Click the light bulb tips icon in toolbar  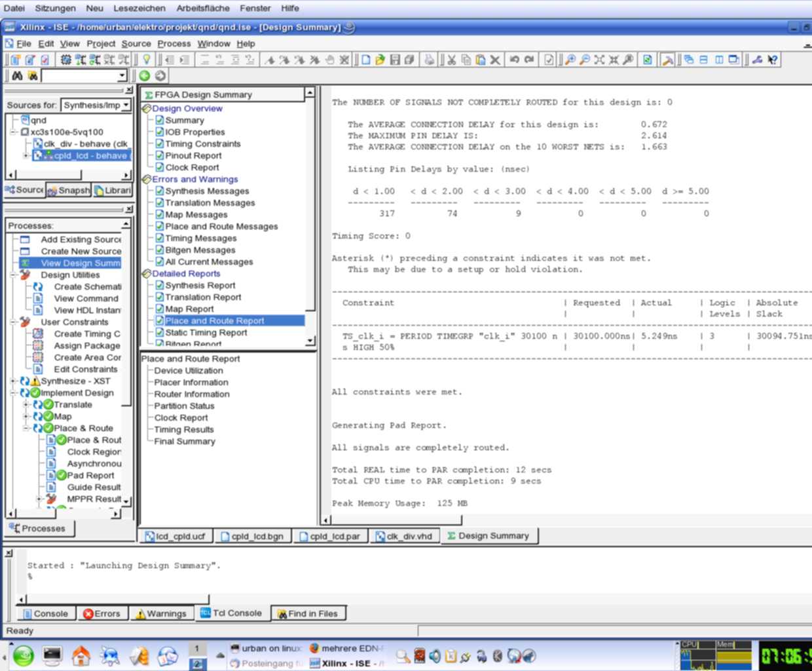tap(146, 60)
